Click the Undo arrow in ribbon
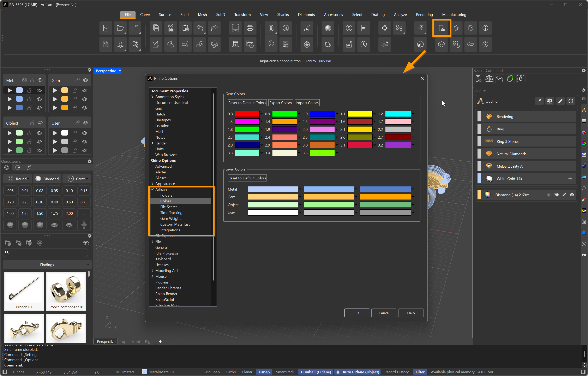 click(200, 28)
